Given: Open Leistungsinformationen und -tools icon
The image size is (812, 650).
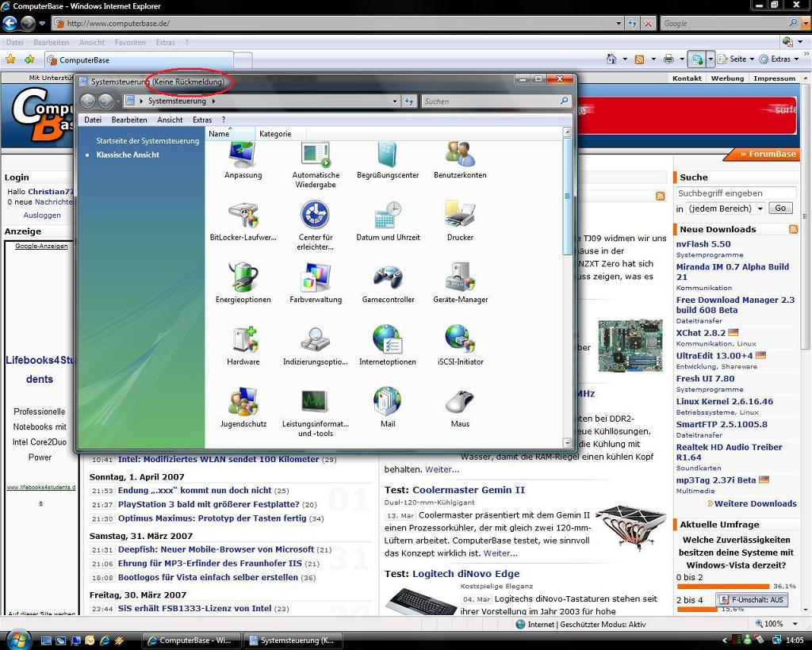Looking at the screenshot, I should click(x=316, y=412).
